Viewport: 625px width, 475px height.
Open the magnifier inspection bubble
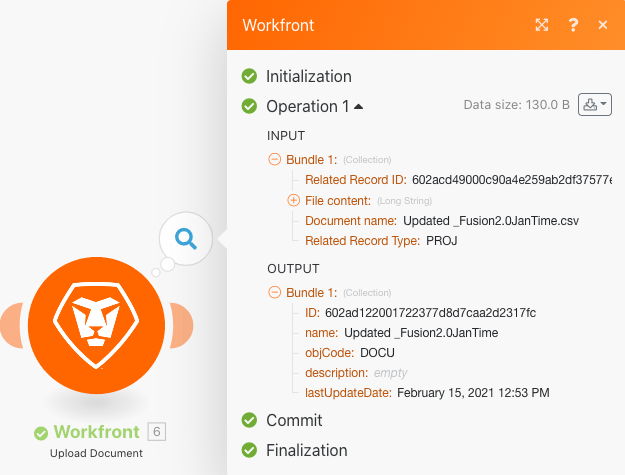click(186, 238)
